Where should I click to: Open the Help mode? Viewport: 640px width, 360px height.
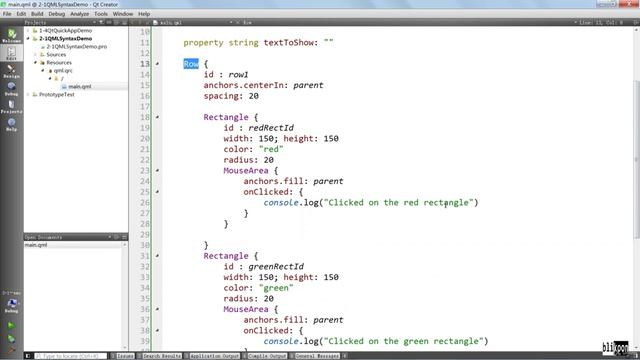click(x=11, y=124)
